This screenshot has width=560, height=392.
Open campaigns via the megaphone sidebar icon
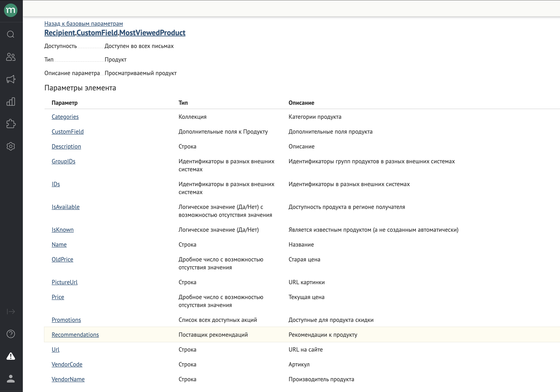pyautogui.click(x=11, y=79)
